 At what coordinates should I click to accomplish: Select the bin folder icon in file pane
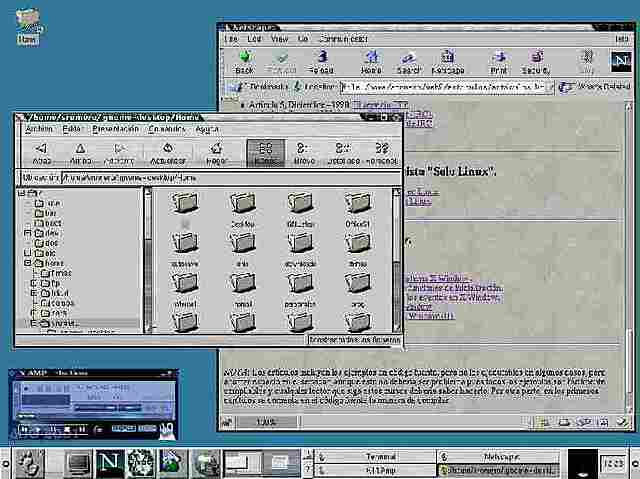242,249
